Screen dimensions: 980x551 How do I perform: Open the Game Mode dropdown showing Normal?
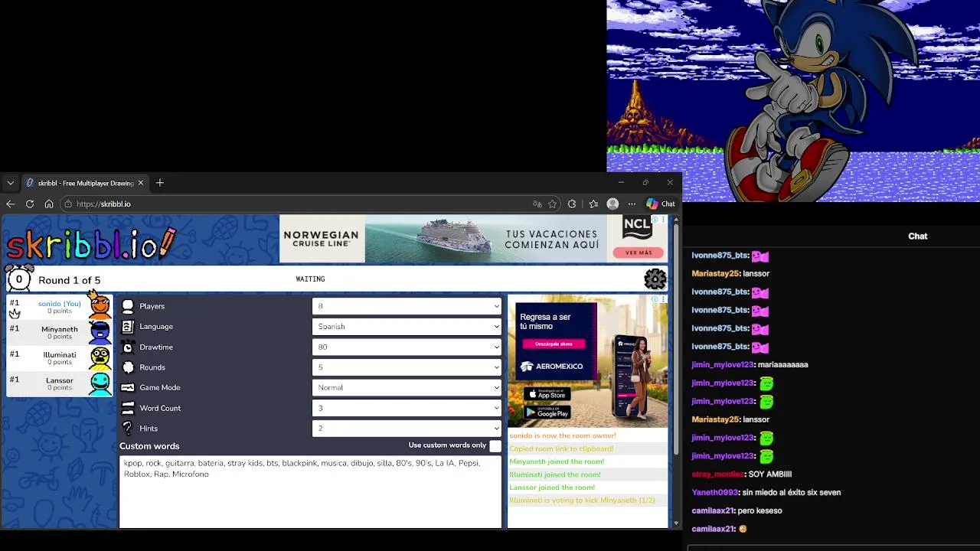point(407,388)
